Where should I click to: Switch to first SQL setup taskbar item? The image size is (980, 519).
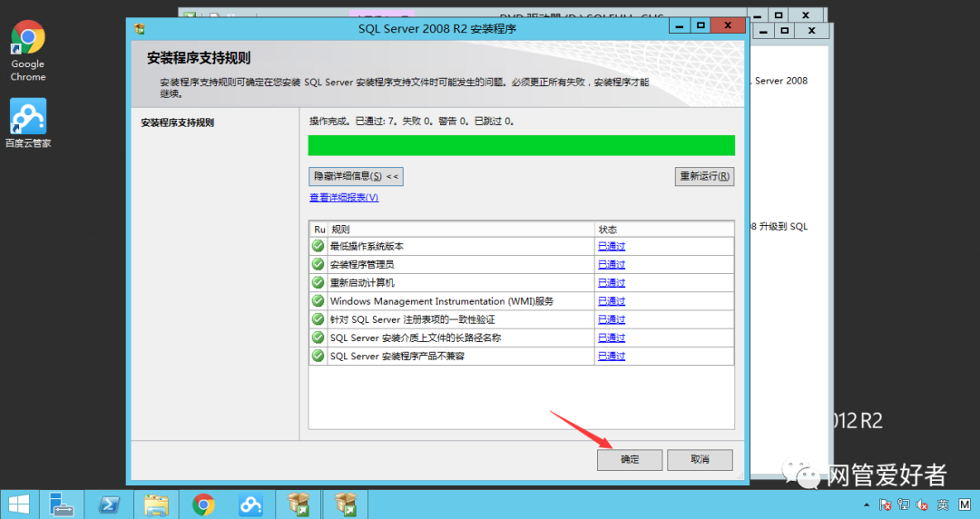(x=299, y=504)
